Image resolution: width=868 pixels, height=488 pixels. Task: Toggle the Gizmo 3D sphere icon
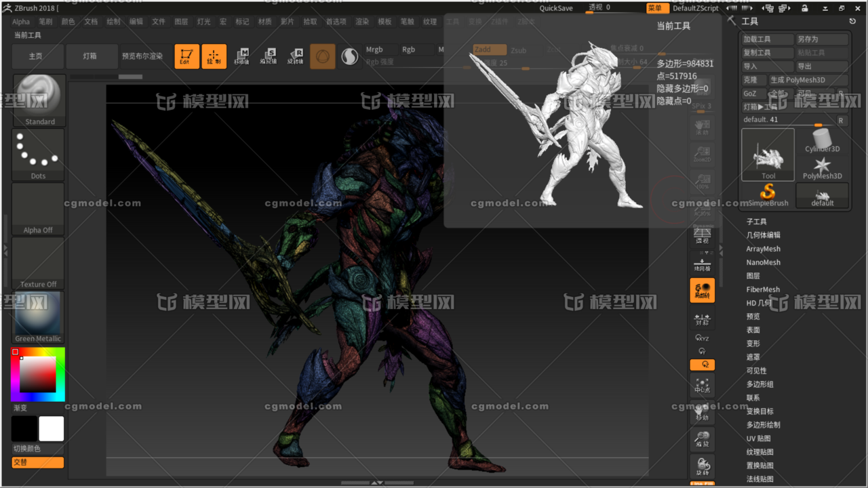[x=323, y=56]
